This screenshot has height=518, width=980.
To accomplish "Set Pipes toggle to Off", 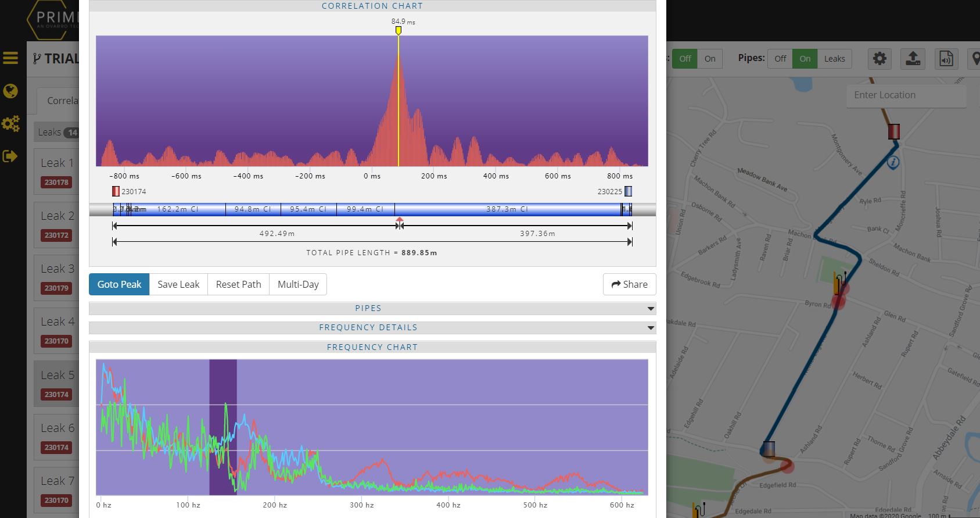I will [x=780, y=59].
